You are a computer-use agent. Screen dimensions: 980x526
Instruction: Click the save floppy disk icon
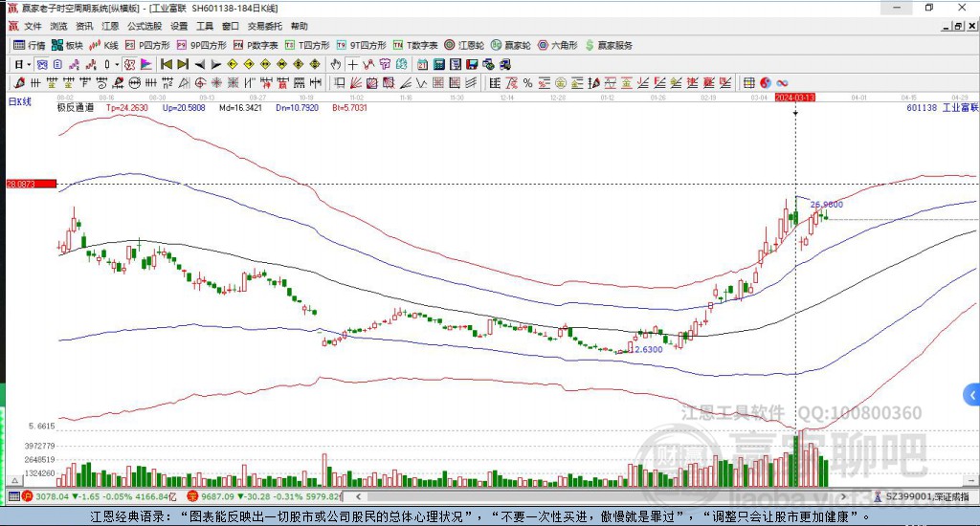[472, 64]
